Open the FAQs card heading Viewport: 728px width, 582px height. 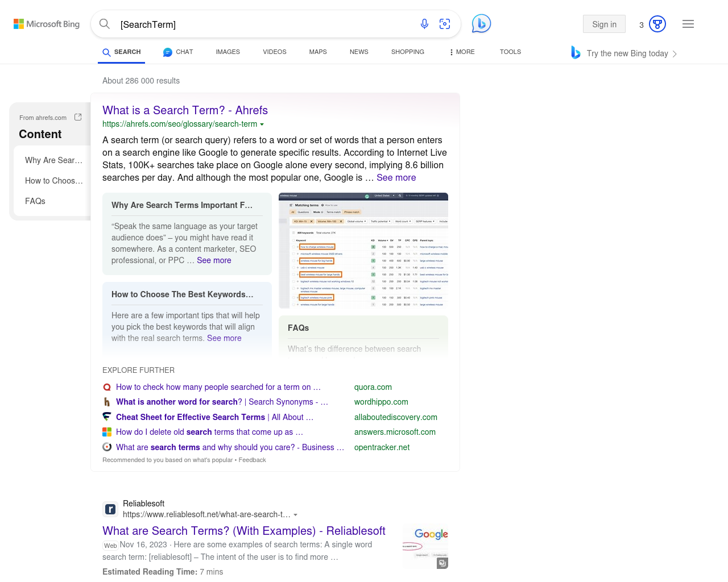click(298, 328)
